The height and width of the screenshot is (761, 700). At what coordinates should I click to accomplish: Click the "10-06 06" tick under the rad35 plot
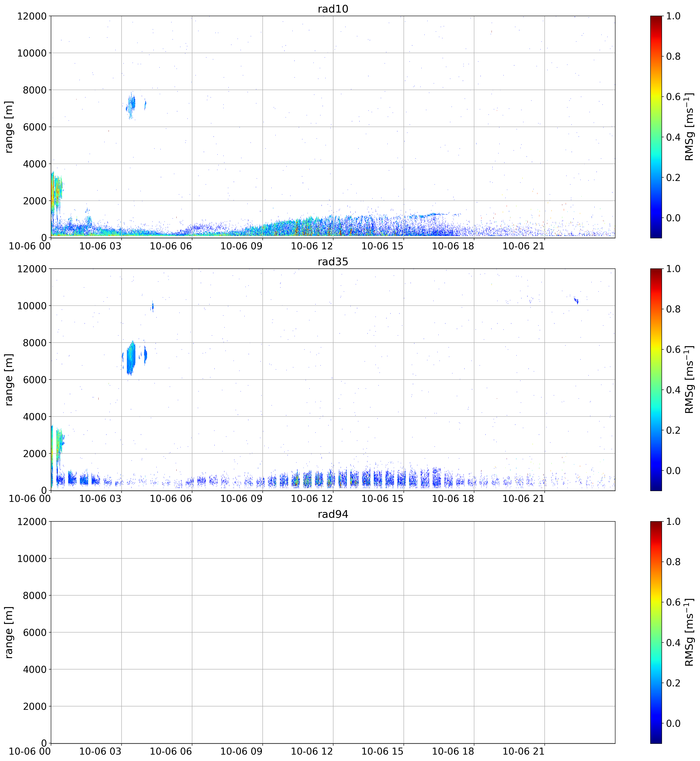(x=171, y=499)
